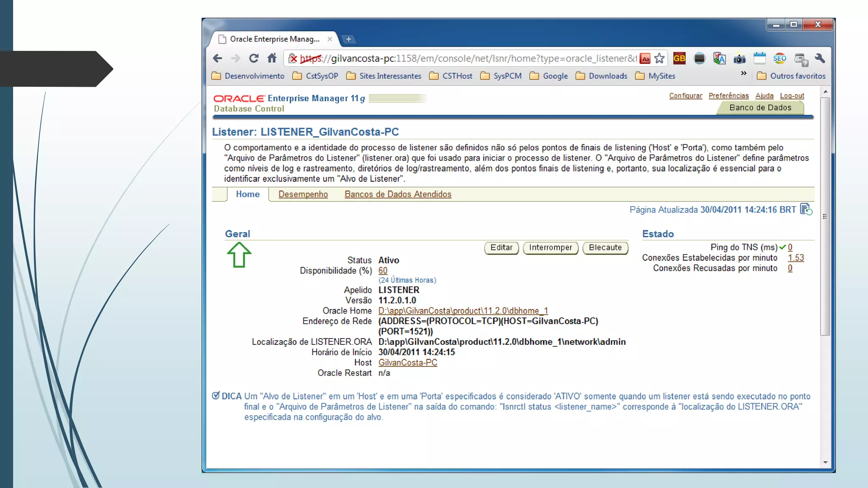The image size is (868, 488).
Task: Go to browser home page icon
Action: point(272,58)
